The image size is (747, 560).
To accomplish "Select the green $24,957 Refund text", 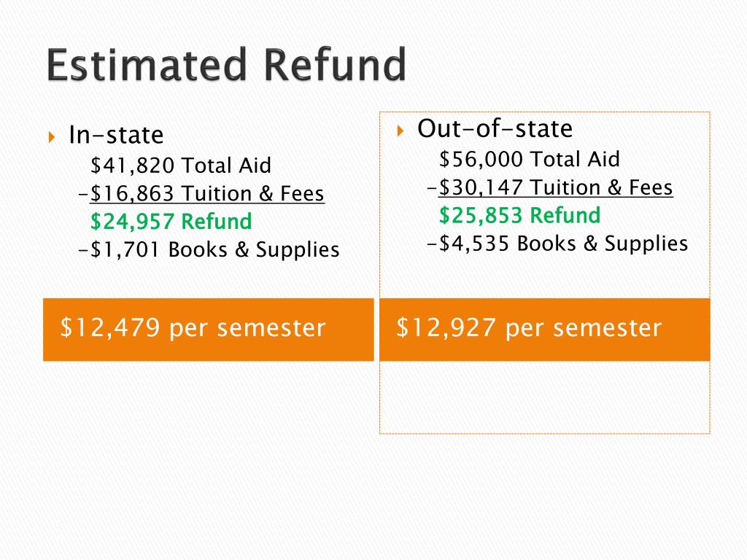I will click(171, 222).
